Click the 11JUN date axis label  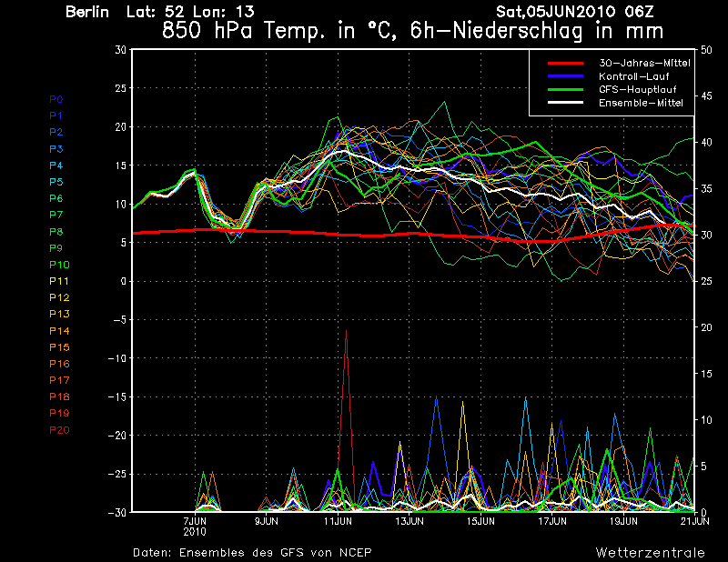pos(338,522)
